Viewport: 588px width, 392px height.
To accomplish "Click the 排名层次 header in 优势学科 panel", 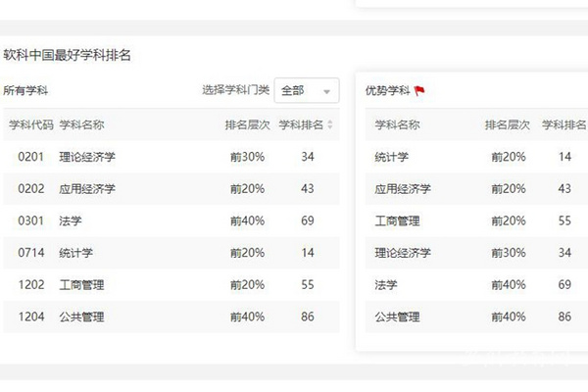I will pyautogui.click(x=508, y=124).
